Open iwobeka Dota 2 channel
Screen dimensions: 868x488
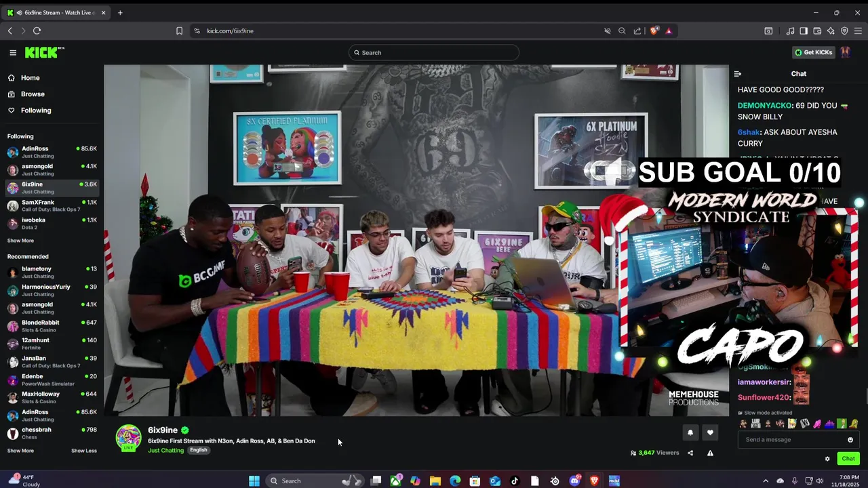[52, 223]
